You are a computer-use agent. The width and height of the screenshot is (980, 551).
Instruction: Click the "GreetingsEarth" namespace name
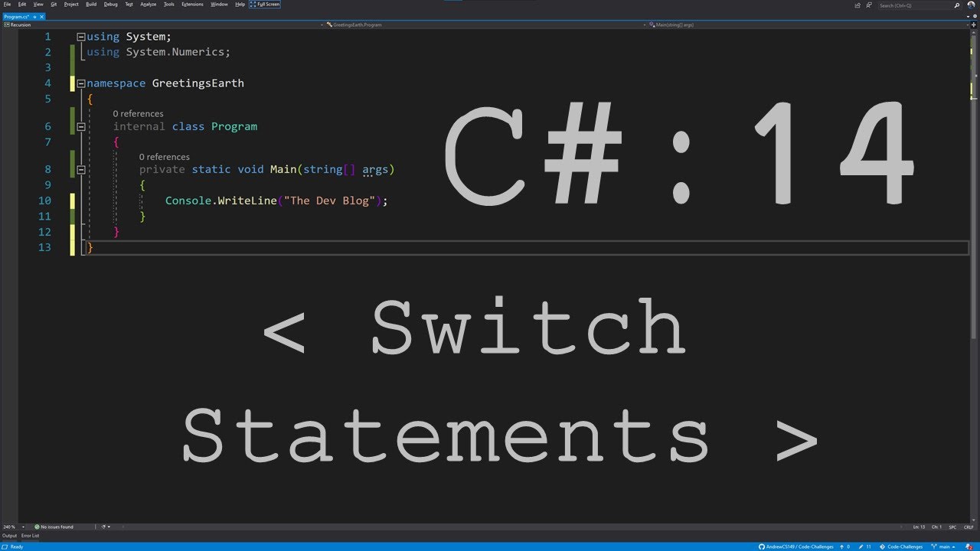click(x=198, y=83)
